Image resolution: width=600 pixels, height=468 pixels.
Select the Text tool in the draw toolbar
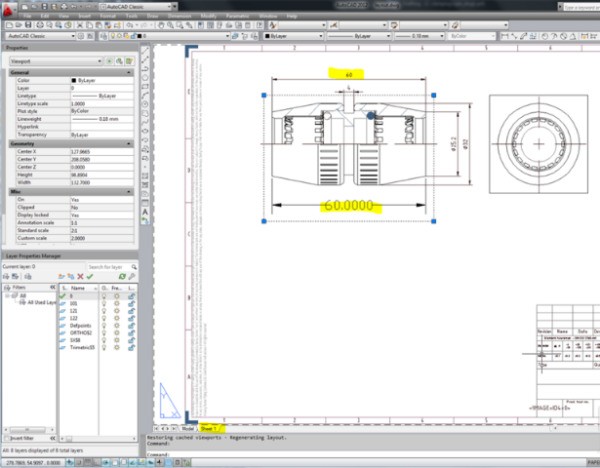(145, 213)
